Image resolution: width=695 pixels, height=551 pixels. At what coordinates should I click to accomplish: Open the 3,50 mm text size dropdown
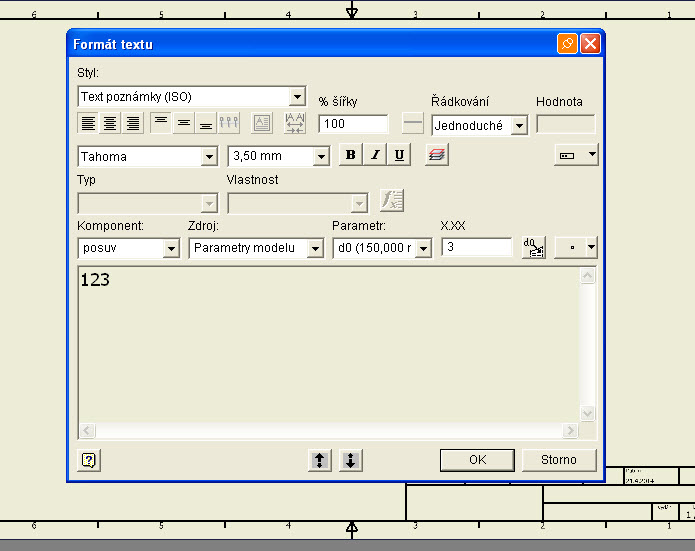[x=320, y=156]
